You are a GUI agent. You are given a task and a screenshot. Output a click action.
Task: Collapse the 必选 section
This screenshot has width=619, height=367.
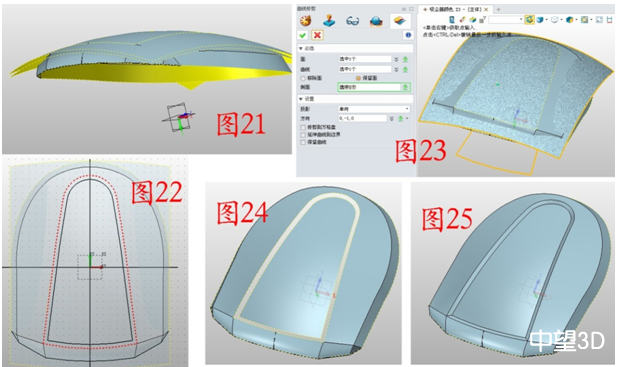(x=301, y=49)
